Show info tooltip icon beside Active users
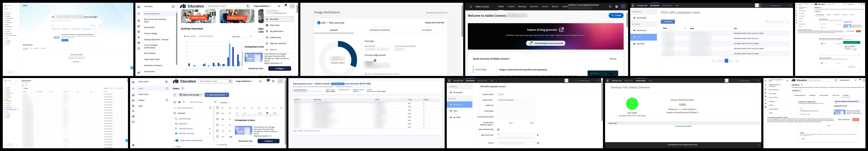868x151 pixels. click(375, 60)
